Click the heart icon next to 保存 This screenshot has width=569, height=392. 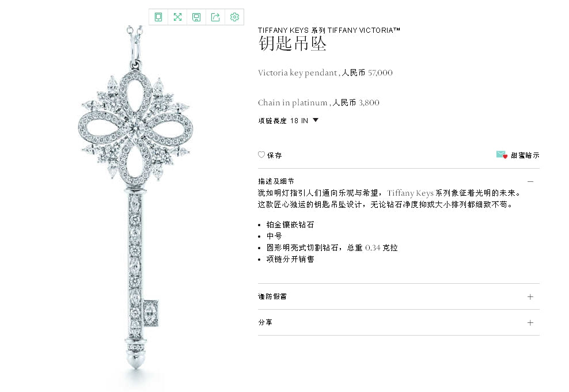pyautogui.click(x=261, y=154)
